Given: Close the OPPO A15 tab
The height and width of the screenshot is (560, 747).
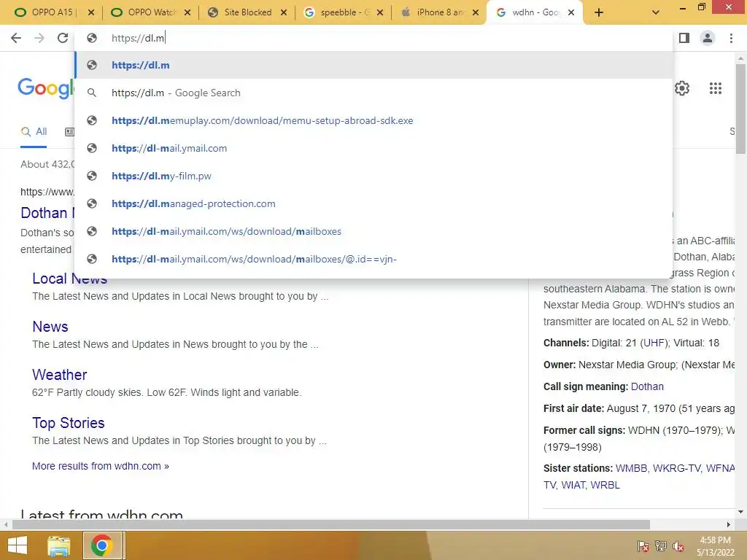Looking at the screenshot, I should point(91,12).
